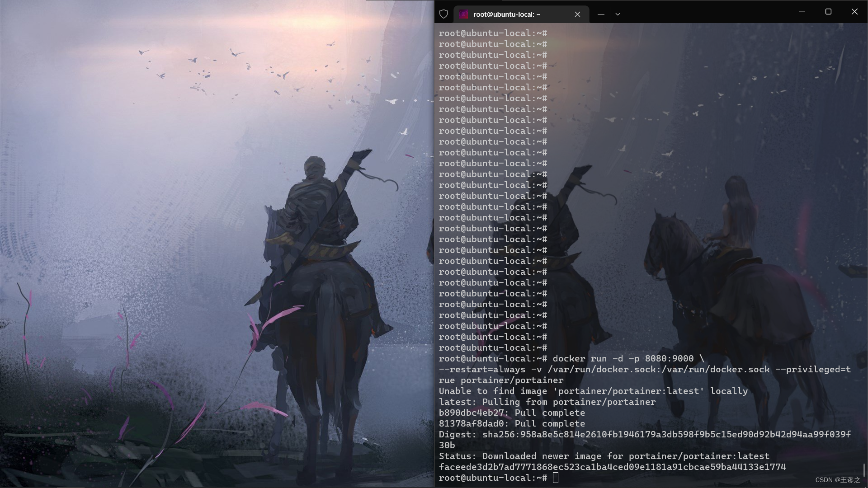Minimize the terminal window

(802, 12)
